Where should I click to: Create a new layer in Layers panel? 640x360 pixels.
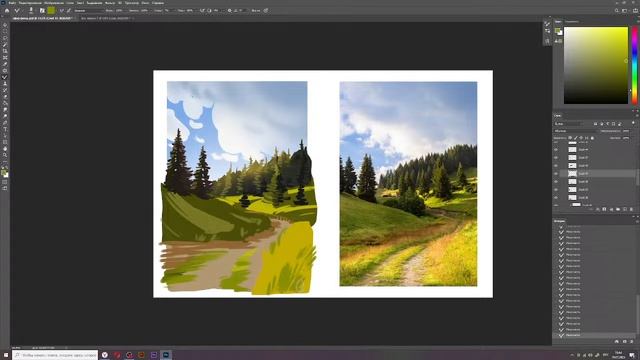coord(624,209)
